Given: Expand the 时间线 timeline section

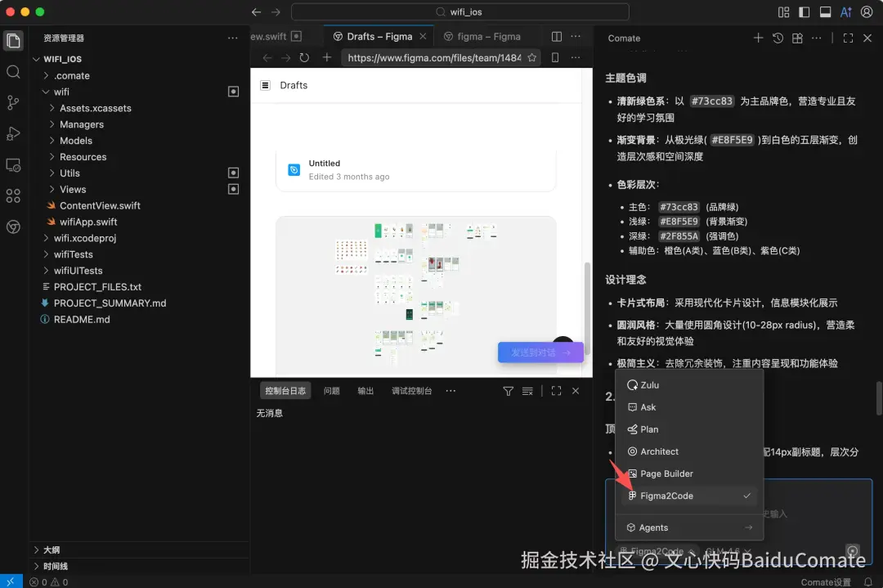Looking at the screenshot, I should click(140, 566).
